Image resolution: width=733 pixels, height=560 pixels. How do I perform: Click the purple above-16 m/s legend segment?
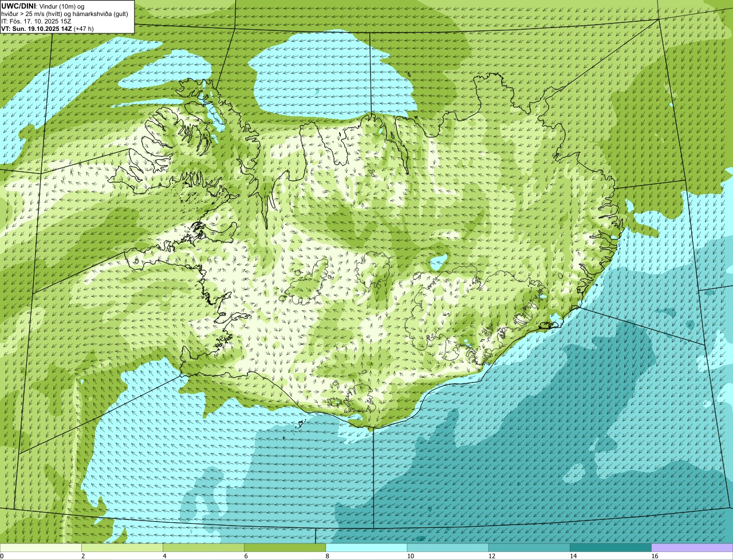(x=692, y=547)
